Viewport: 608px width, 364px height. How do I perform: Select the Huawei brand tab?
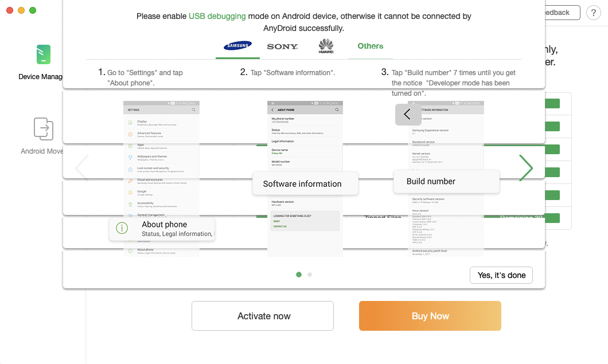(326, 46)
